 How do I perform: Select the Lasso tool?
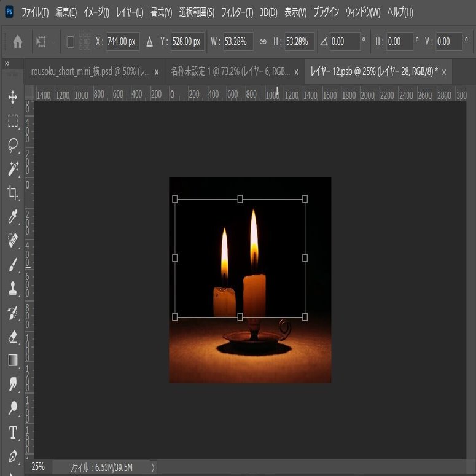12,145
